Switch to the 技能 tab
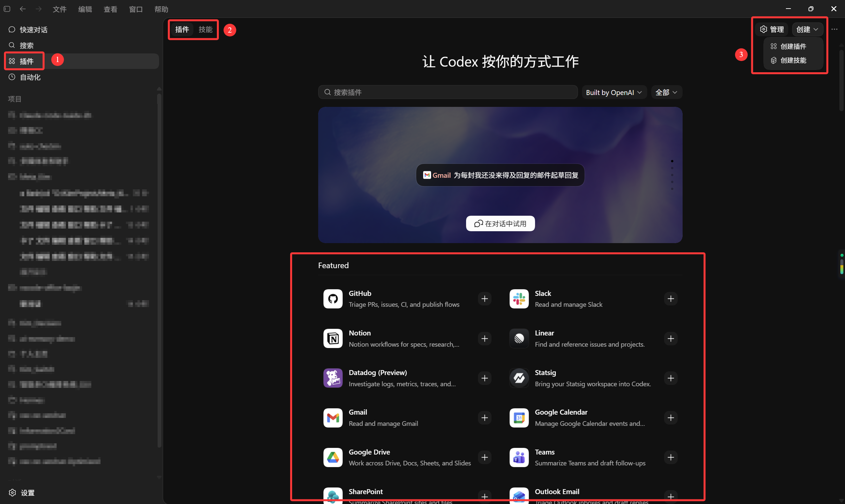The height and width of the screenshot is (504, 845). [206, 30]
